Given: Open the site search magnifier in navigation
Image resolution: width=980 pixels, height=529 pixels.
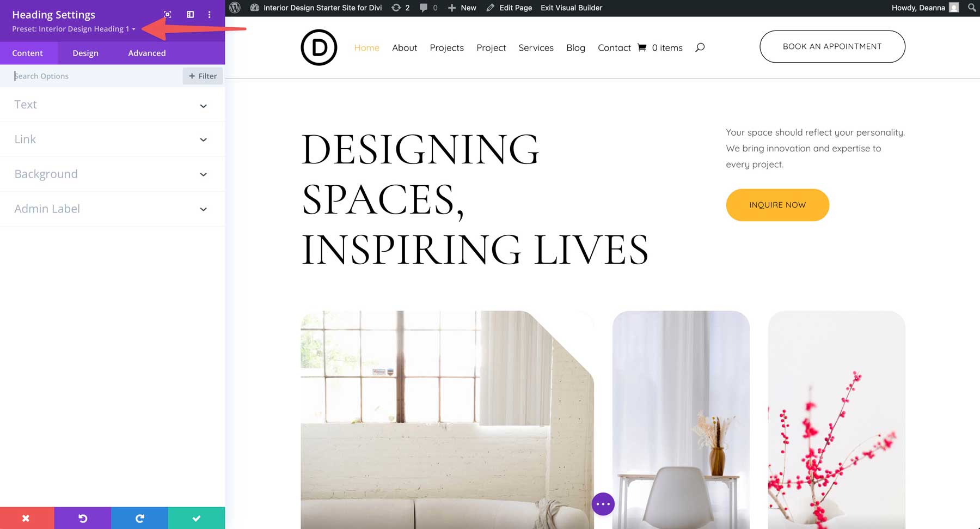Looking at the screenshot, I should pos(700,47).
